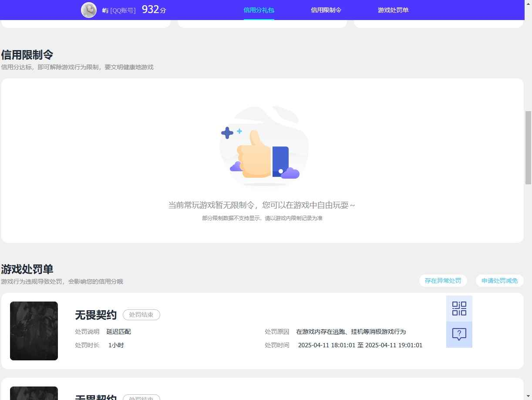Switch to the 信用分礼包 tab
The width and height of the screenshot is (532, 400).
click(x=259, y=10)
